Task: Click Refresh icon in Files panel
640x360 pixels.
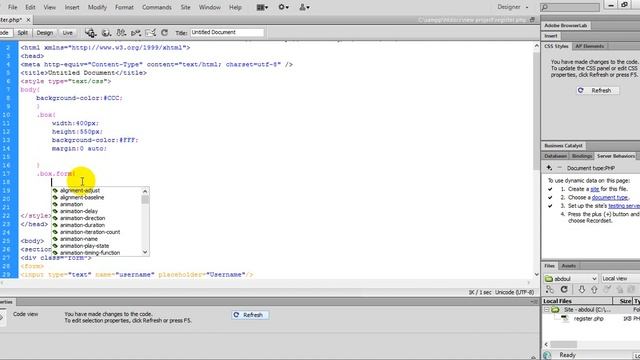Action: [x=564, y=290]
